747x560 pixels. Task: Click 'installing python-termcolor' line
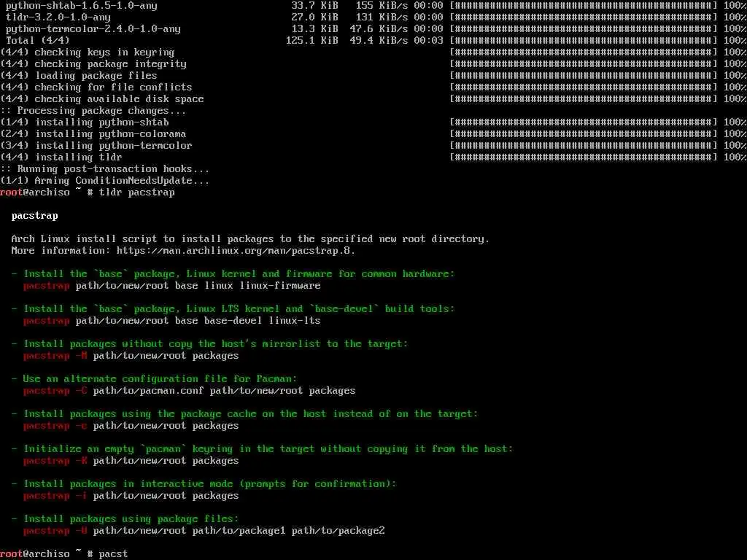point(96,146)
